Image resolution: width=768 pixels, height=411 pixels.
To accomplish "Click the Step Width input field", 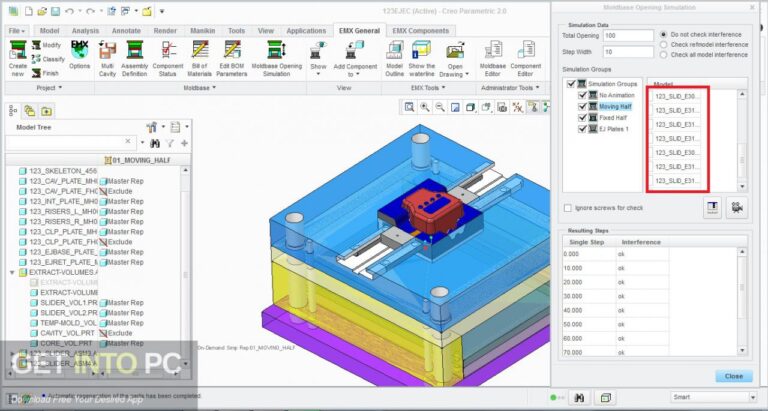I will click(628, 52).
